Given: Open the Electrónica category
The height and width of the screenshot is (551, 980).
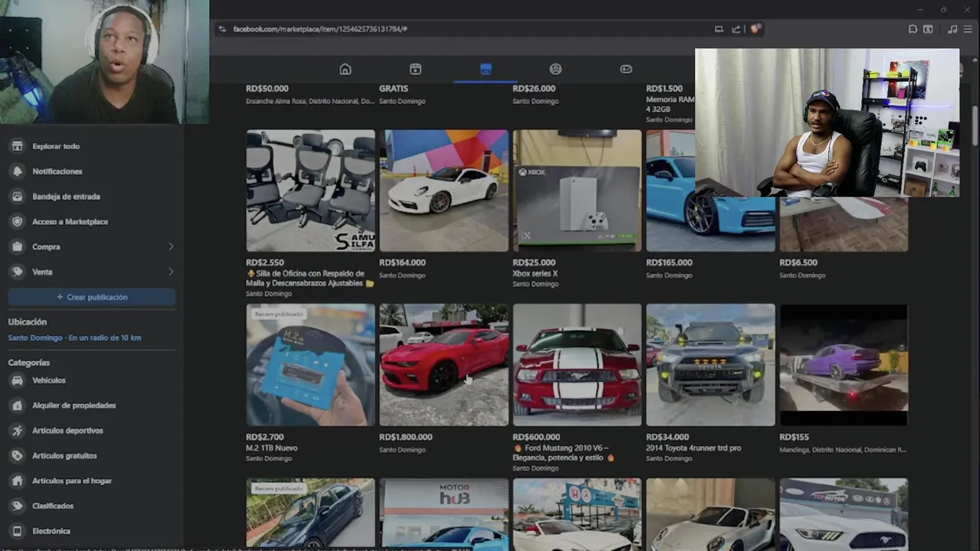Looking at the screenshot, I should [x=92, y=531].
